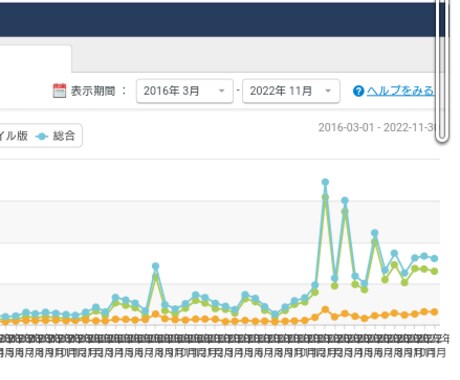Open the ヘルプをみる help link

(x=400, y=91)
